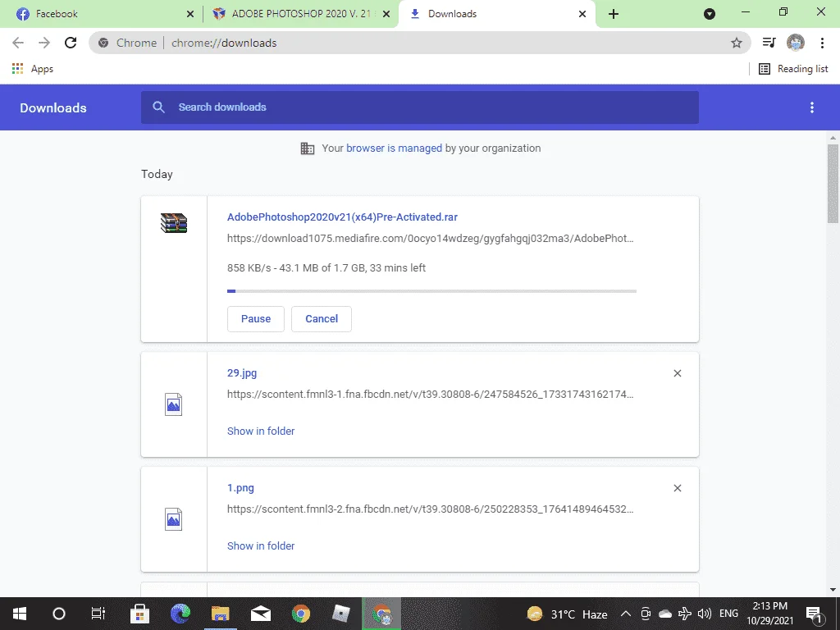This screenshot has width=840, height=630.
Task: Open the Downloads page more actions menu
Action: click(812, 107)
